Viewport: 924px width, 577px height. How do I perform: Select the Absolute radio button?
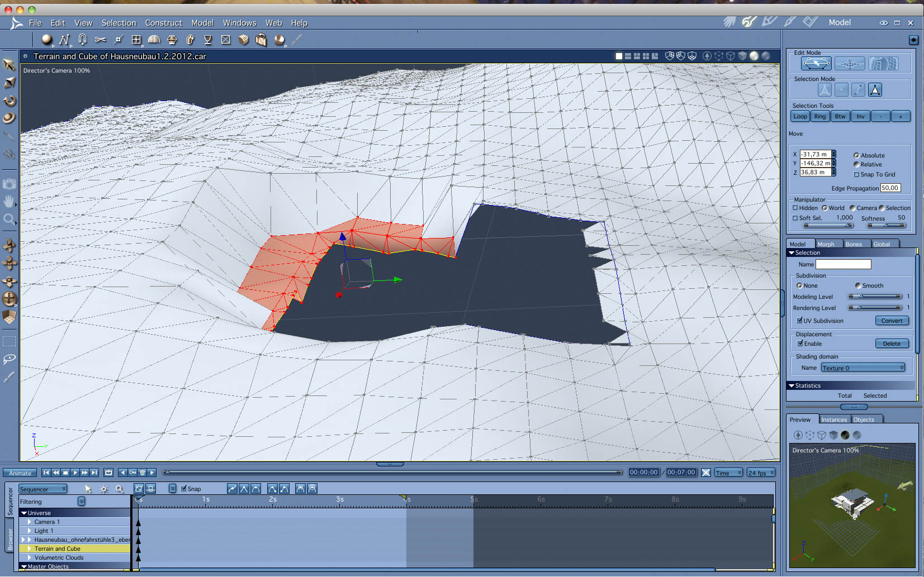click(x=856, y=155)
